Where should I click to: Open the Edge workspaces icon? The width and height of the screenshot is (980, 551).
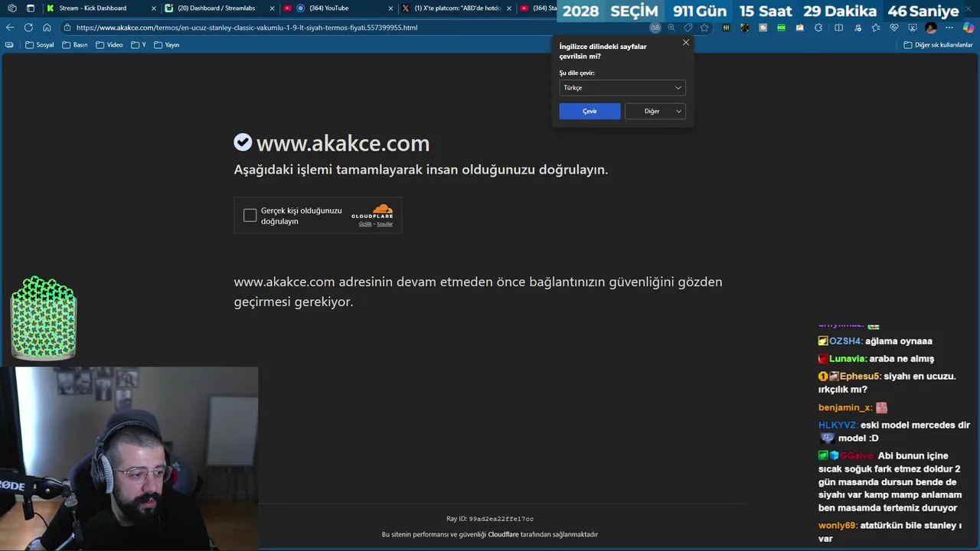[11, 8]
